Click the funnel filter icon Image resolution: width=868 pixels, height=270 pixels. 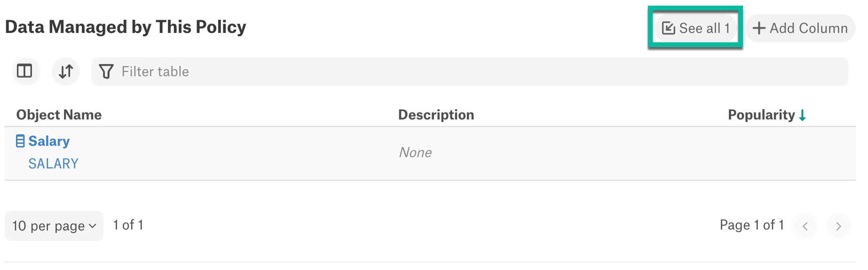[106, 71]
